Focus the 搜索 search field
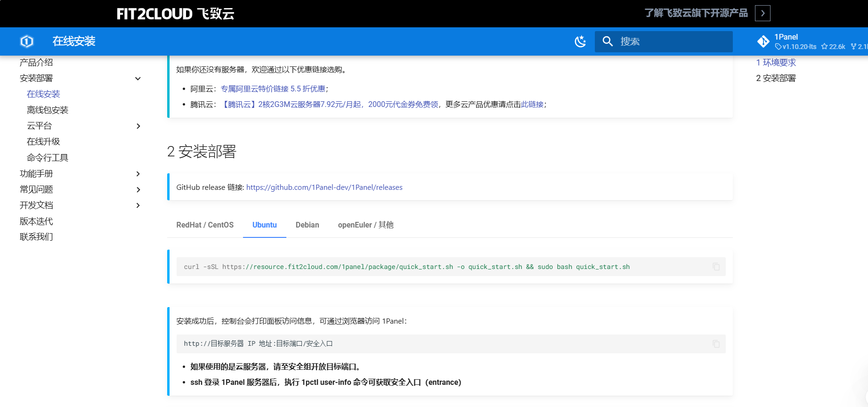Viewport: 868px width, 407px height. [664, 41]
